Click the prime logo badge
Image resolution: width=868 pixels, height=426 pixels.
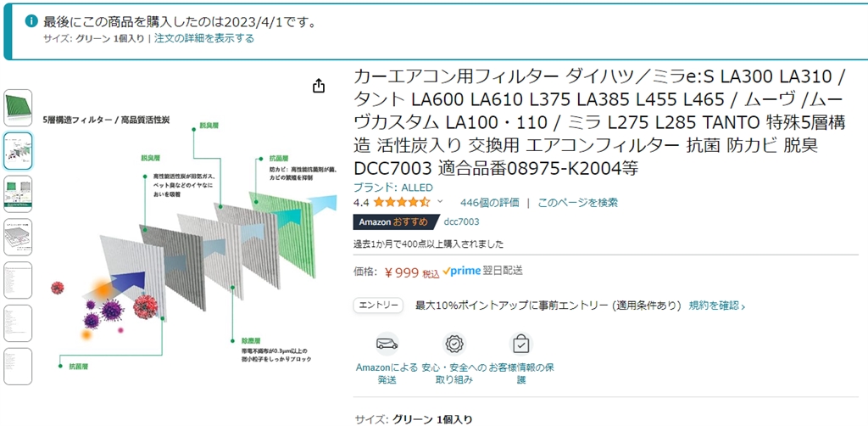tap(461, 271)
